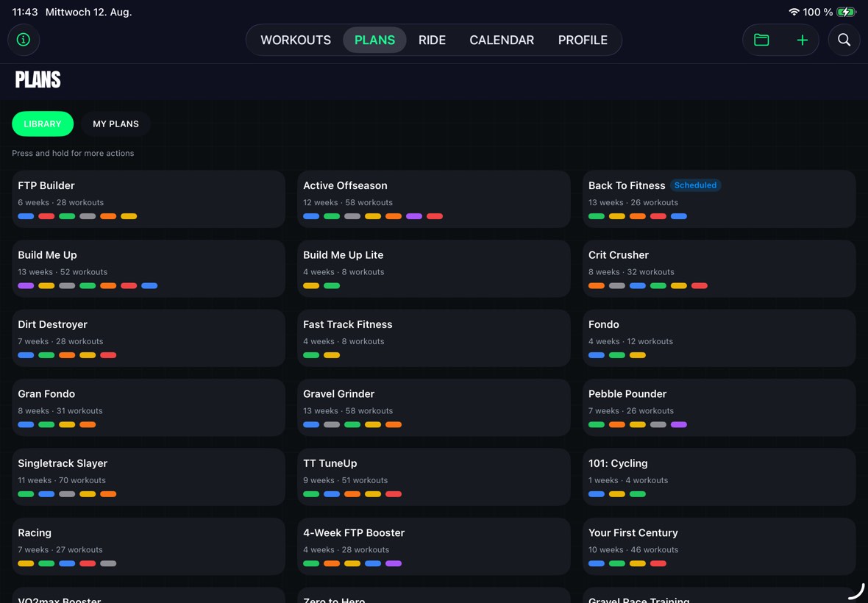The height and width of the screenshot is (603, 868).
Task: Open the Back To Fitness plan
Action: pyautogui.click(x=719, y=199)
